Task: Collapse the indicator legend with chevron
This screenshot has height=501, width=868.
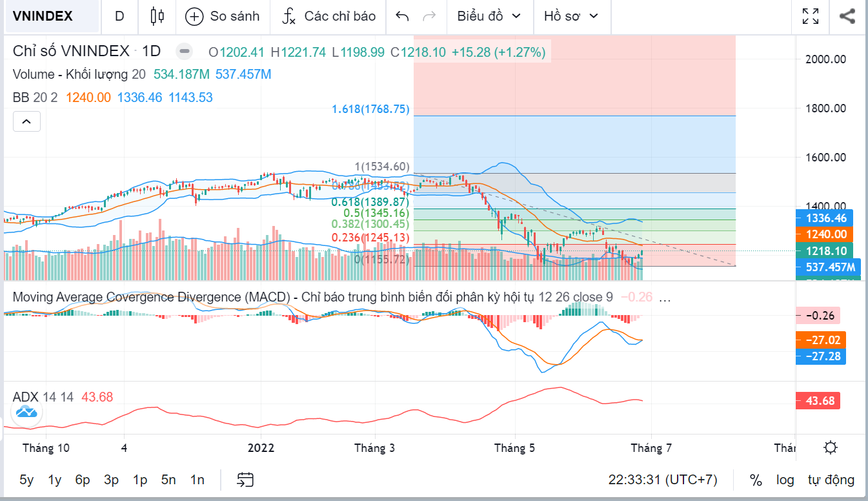Action: coord(26,121)
